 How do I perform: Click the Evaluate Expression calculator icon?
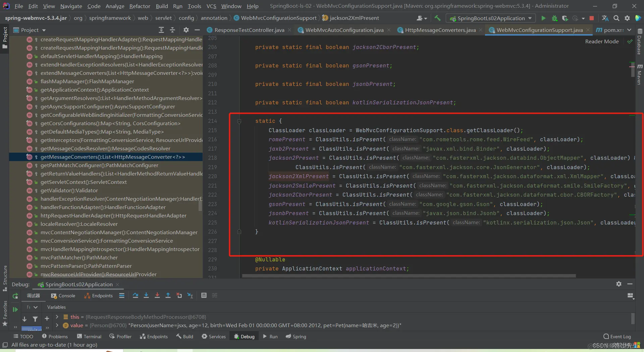coord(204,295)
